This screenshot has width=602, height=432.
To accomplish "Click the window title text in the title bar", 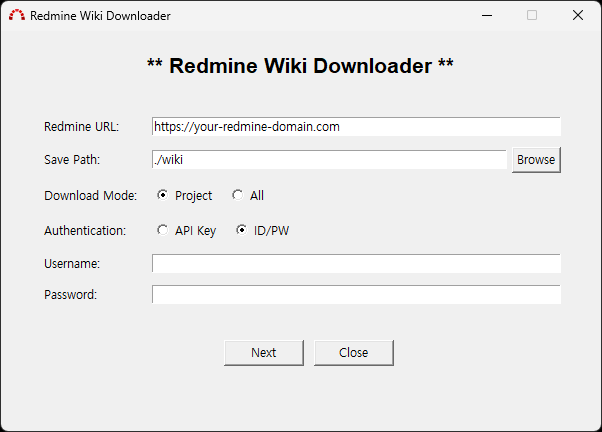I will [x=100, y=16].
